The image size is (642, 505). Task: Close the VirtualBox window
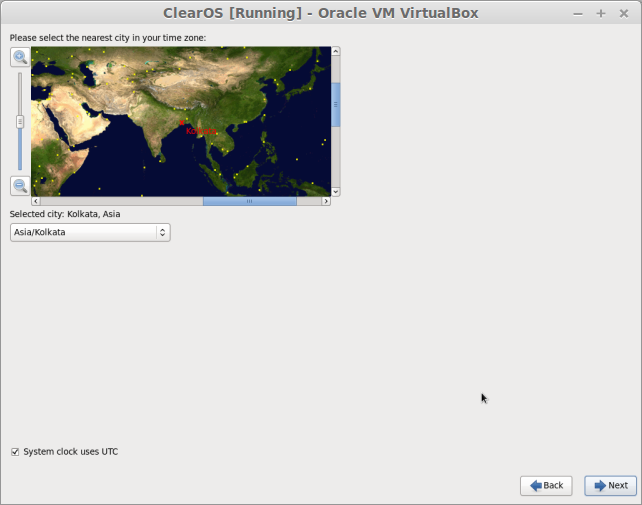624,14
